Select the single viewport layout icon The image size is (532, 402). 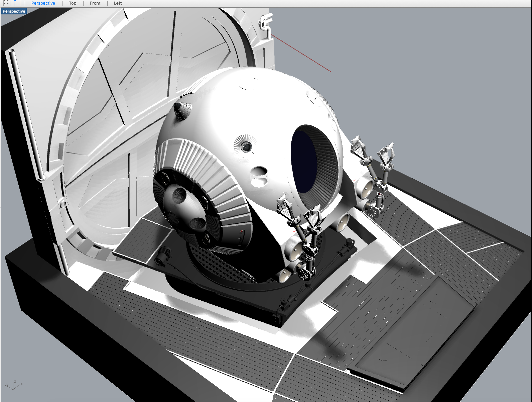17,3
